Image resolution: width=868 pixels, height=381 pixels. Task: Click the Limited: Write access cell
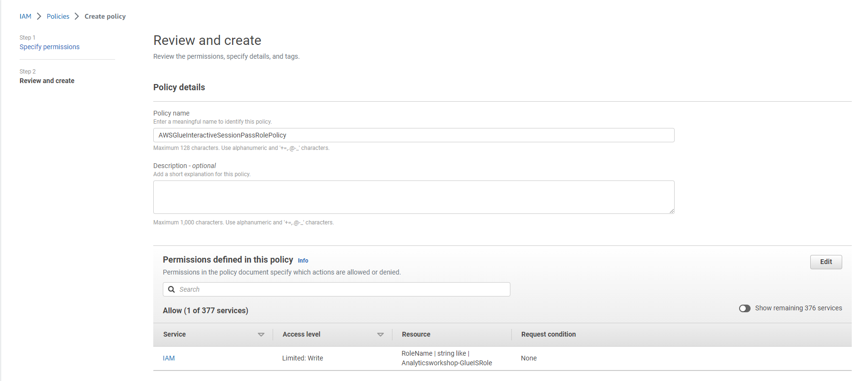point(302,358)
